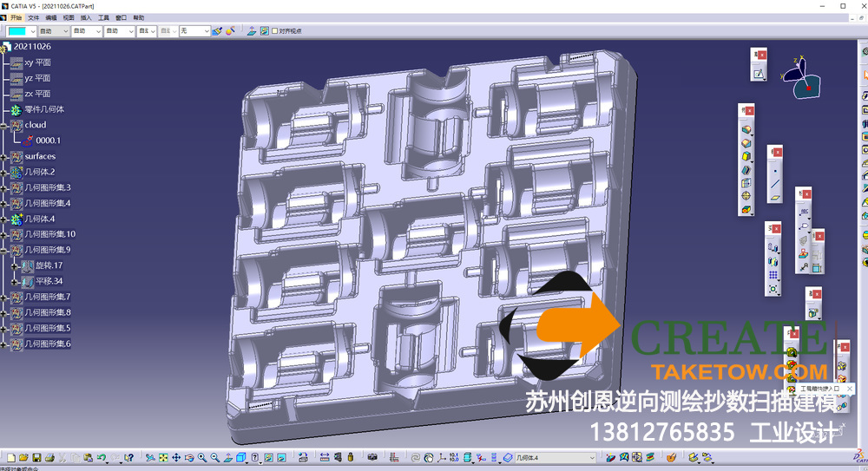The width and height of the screenshot is (868, 471).
Task: Collapse the 几何图形集.9 tree node
Action: pos(4,250)
